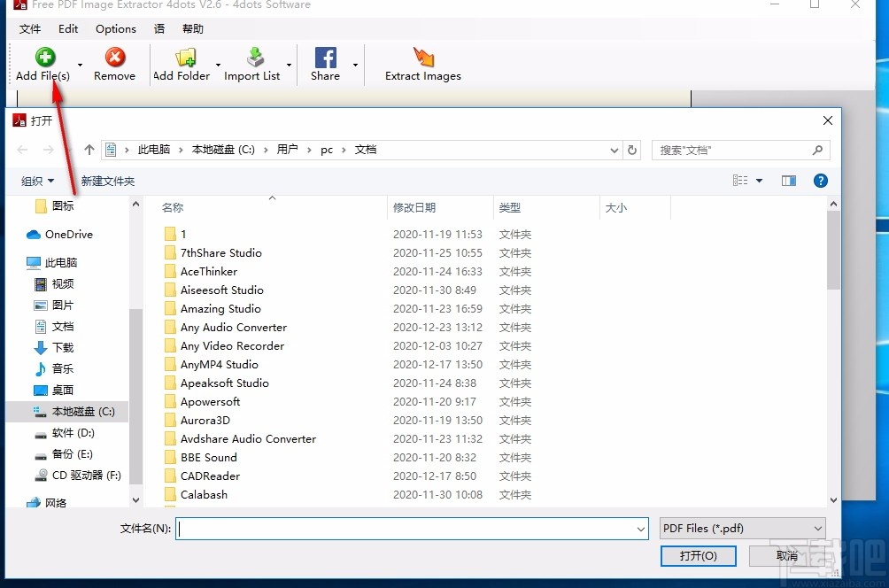Click the Facebook Share icon
The width and height of the screenshot is (889, 588).
tap(325, 58)
